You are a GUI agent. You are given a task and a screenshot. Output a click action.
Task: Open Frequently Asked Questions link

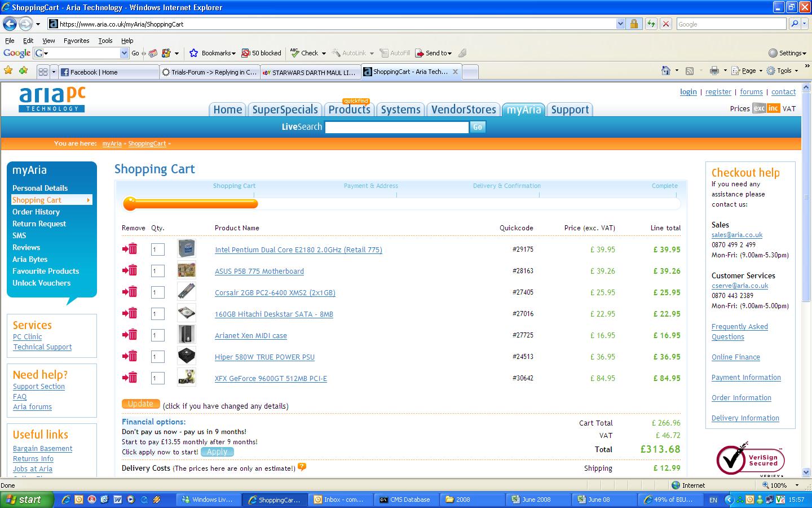tap(739, 331)
